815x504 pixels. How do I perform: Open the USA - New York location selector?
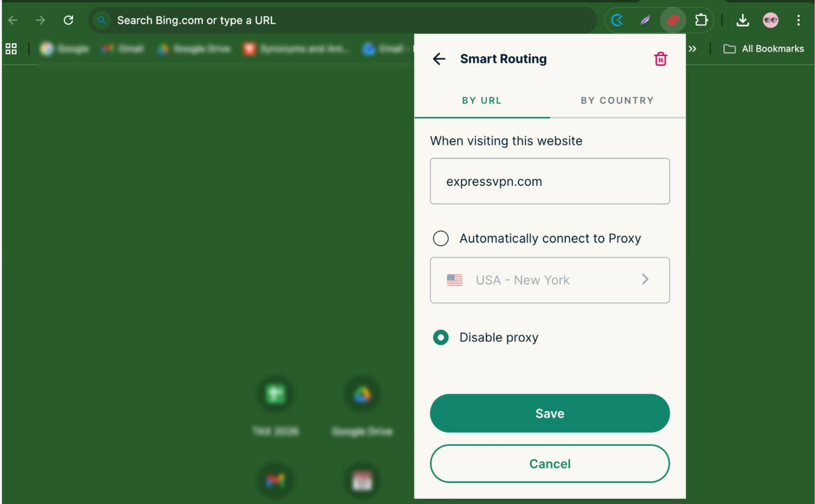tap(550, 280)
